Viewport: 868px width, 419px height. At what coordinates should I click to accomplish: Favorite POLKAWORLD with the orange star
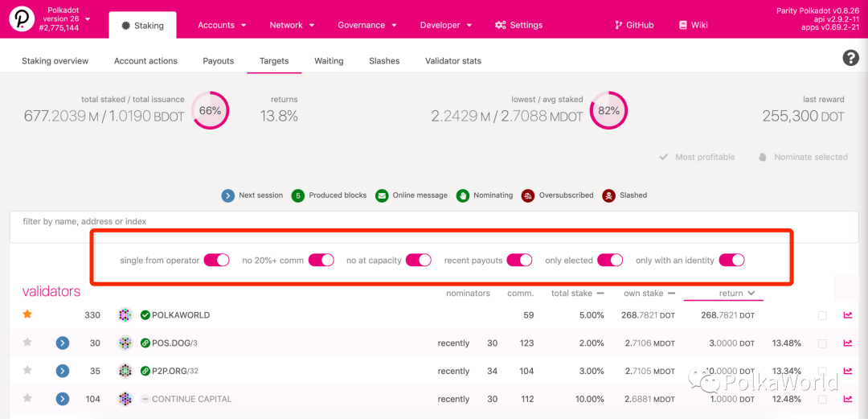[x=27, y=314]
